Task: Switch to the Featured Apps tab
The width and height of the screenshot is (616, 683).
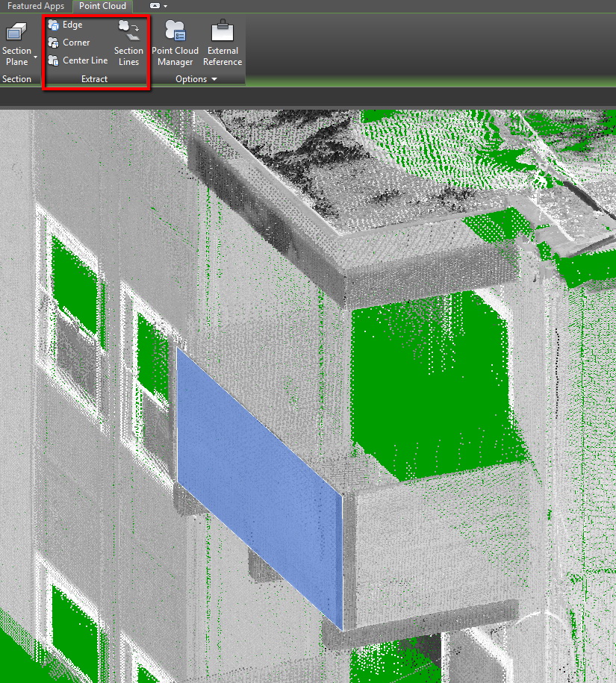Action: tap(36, 6)
